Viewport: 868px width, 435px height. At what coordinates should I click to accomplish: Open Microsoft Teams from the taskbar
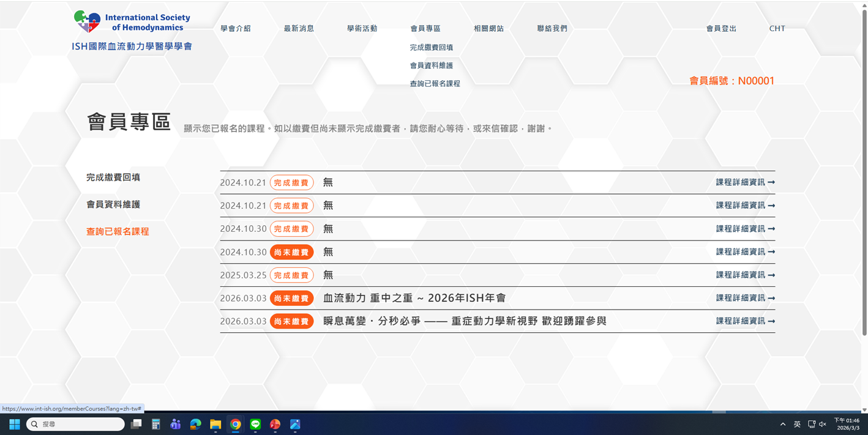pos(176,424)
